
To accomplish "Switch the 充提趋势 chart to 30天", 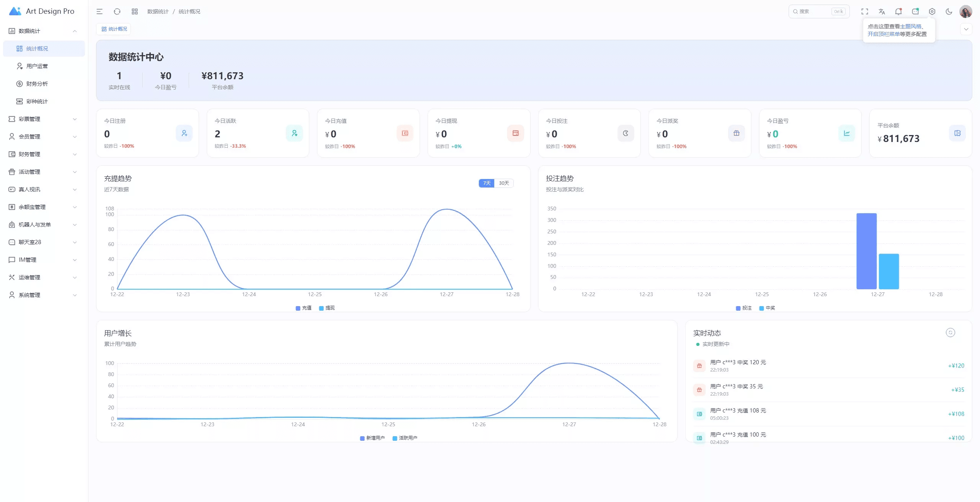I will coord(504,183).
